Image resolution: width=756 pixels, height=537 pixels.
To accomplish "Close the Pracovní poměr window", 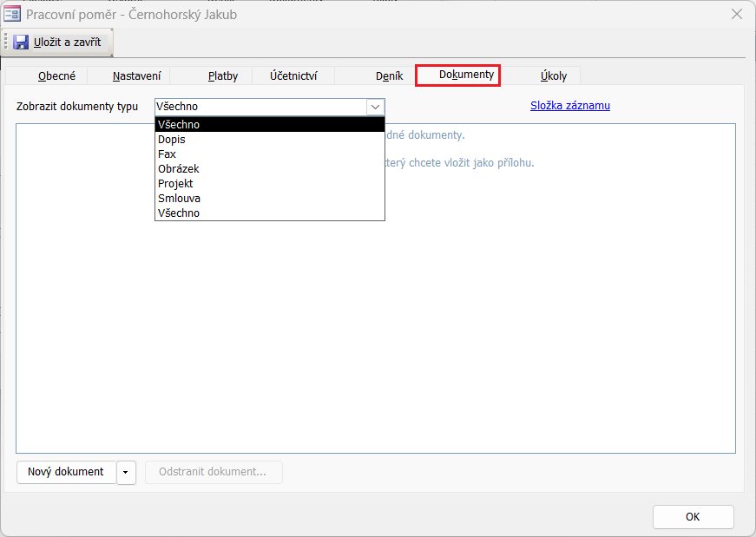I will pyautogui.click(x=736, y=14).
